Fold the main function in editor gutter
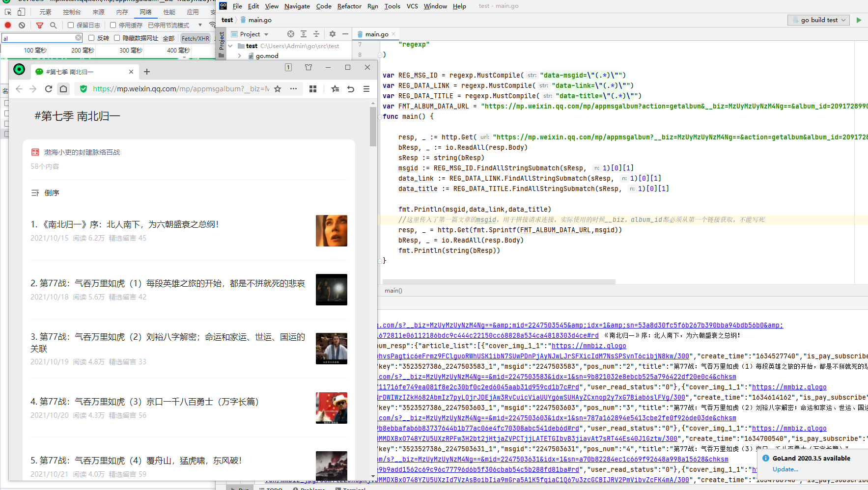 [380, 117]
